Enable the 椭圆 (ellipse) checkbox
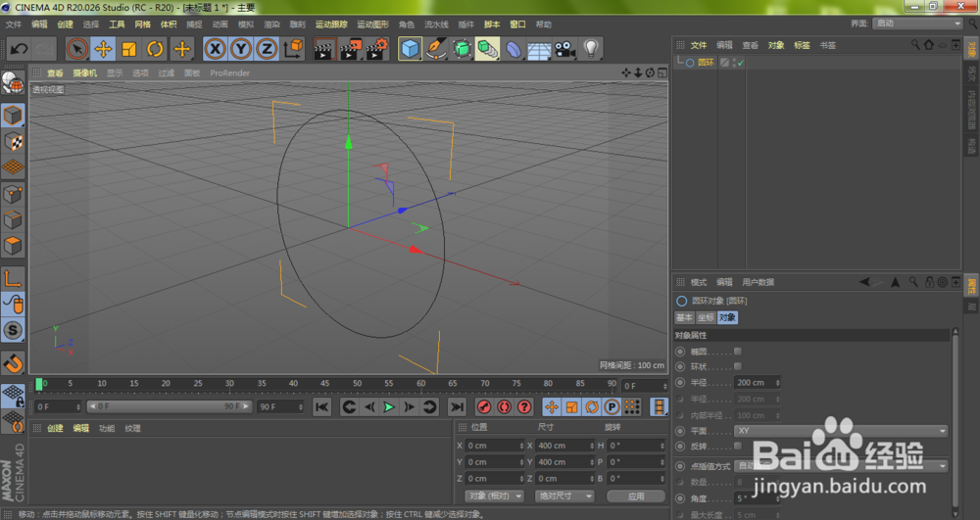The height and width of the screenshot is (520, 980). point(738,351)
